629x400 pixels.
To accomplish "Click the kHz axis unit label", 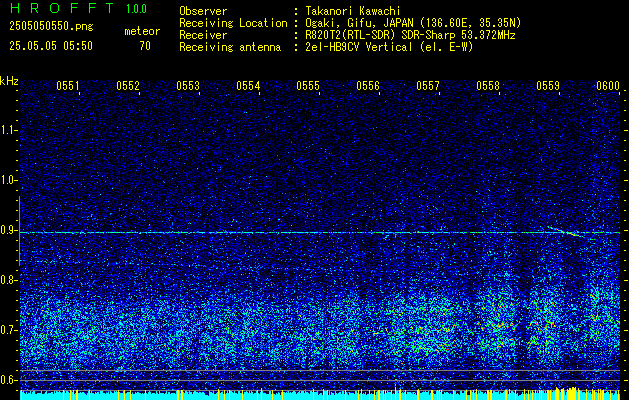I will pyautogui.click(x=9, y=81).
